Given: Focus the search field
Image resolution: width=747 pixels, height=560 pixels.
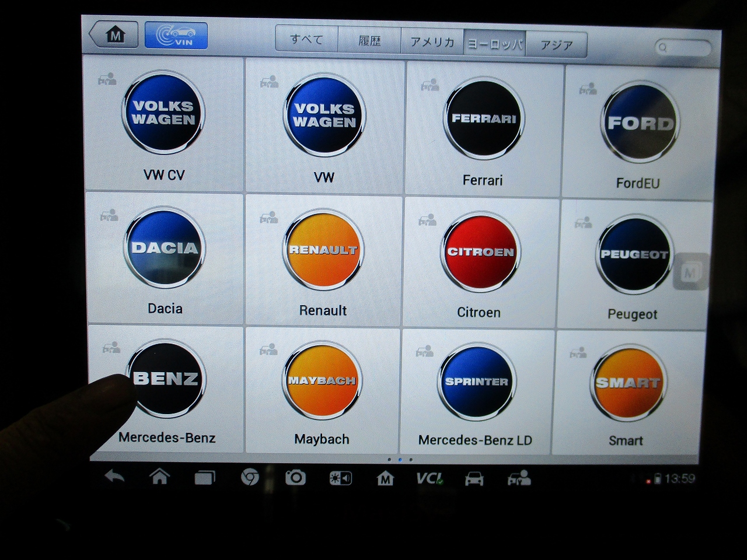Looking at the screenshot, I should coord(682,48).
